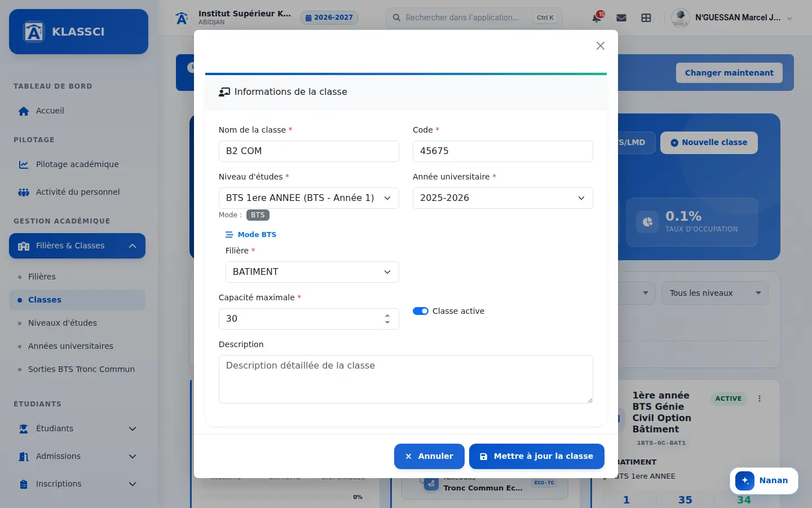Select Classes in the sidebar
This screenshot has height=508, width=812.
(x=77, y=300)
